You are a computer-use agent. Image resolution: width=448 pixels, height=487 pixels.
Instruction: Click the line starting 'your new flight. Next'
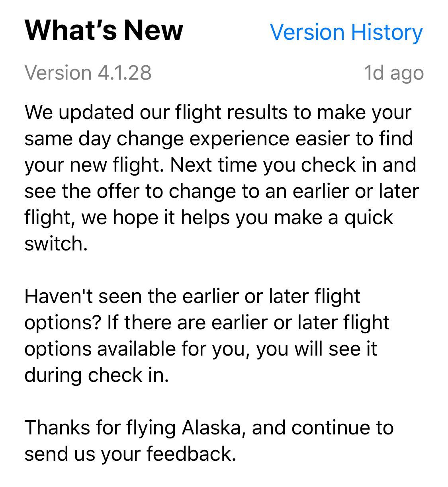(220, 165)
